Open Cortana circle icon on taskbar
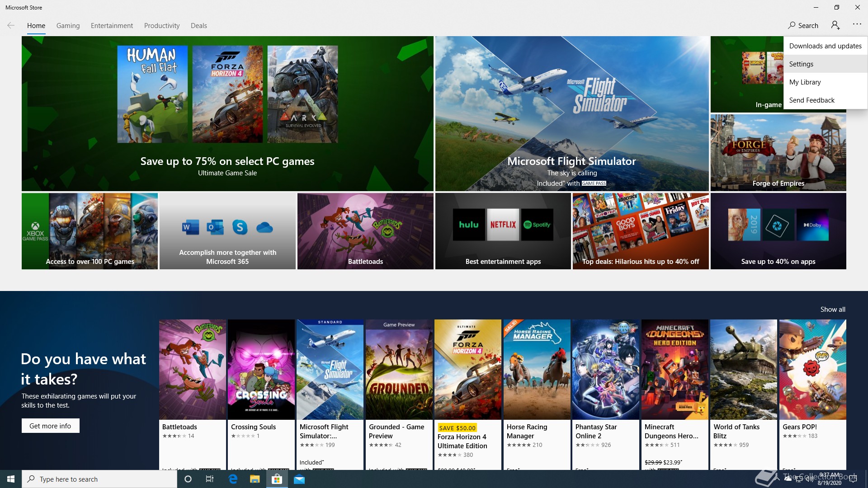Image resolution: width=868 pixels, height=488 pixels. point(188,479)
